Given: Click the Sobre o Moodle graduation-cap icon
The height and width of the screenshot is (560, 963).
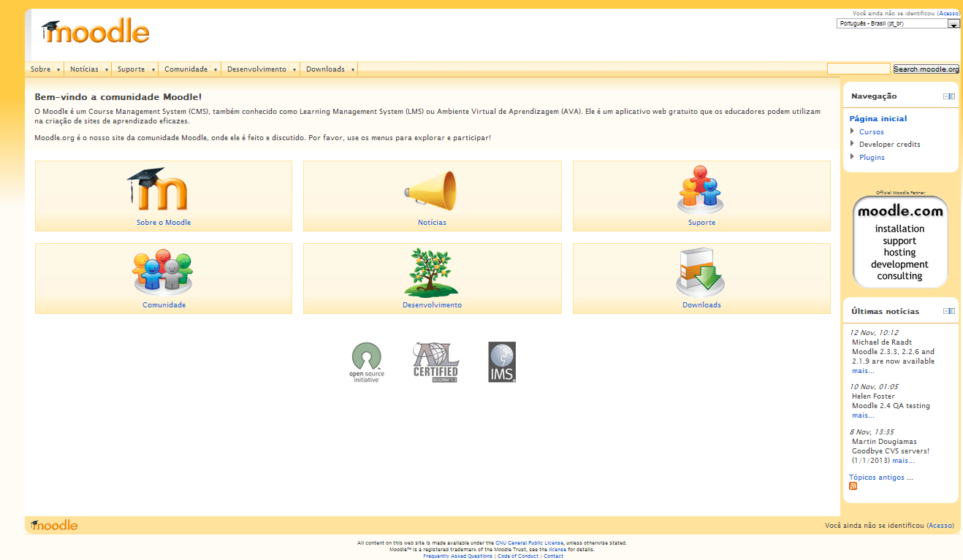Looking at the screenshot, I should tap(157, 190).
